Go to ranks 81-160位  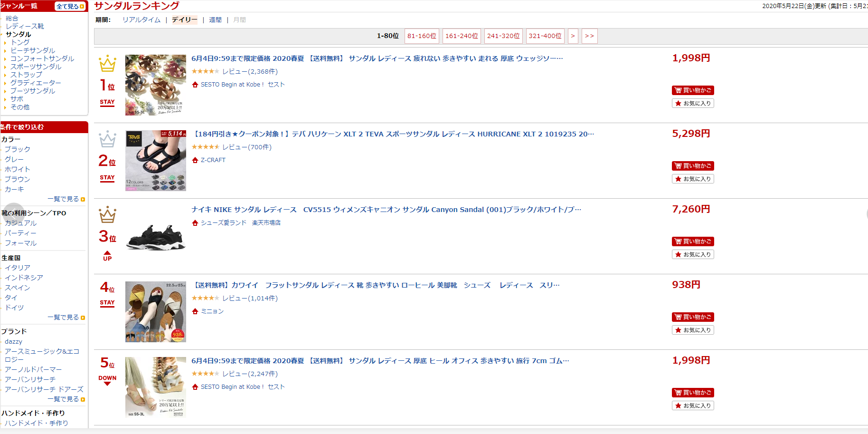tap(422, 36)
